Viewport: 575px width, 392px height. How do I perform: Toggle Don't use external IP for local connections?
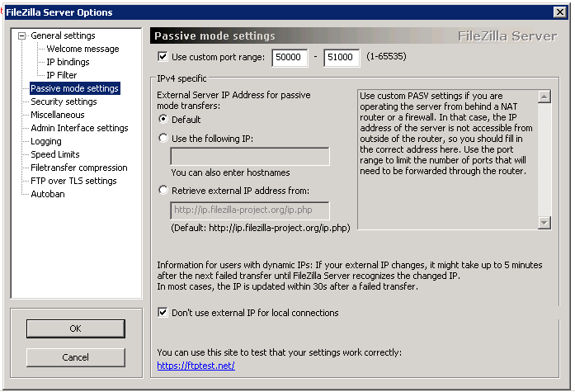pyautogui.click(x=163, y=313)
